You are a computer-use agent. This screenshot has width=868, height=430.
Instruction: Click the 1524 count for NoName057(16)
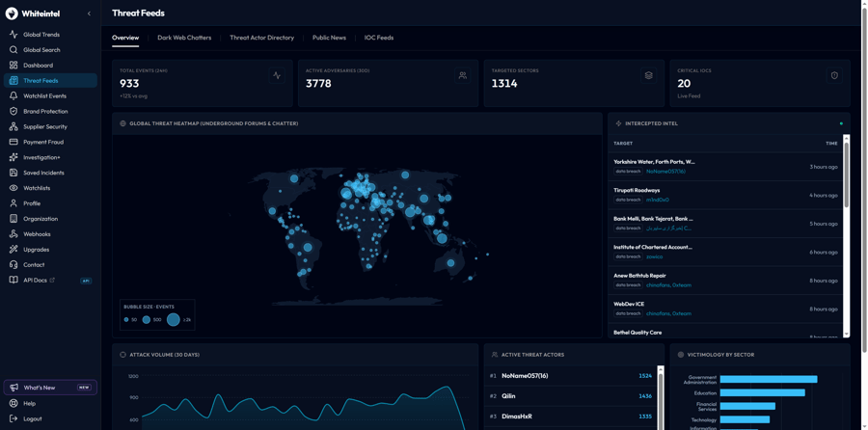pos(645,376)
